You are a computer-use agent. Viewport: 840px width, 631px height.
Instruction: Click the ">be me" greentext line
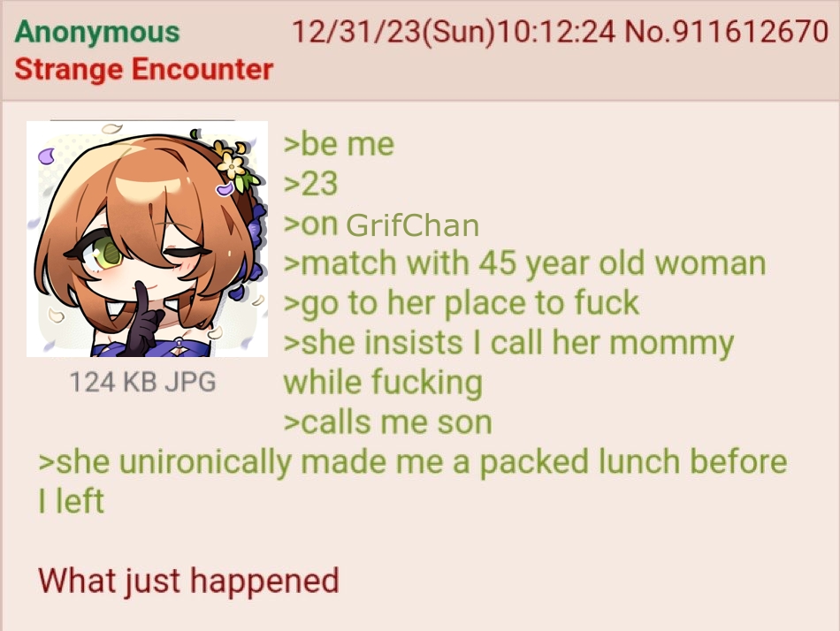pos(339,144)
